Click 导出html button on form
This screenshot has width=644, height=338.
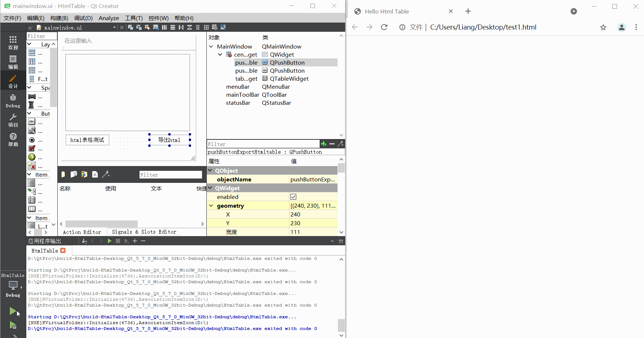pos(169,140)
